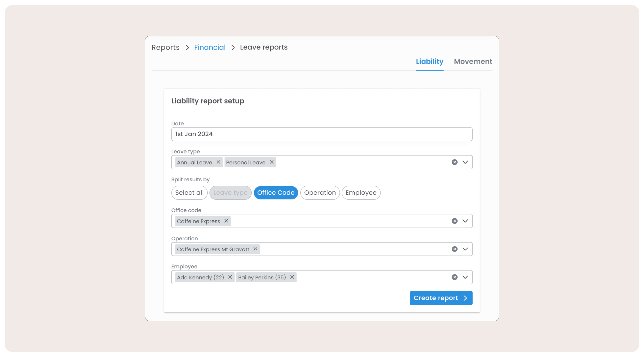Screen dimensions: 644x357
Task: Select the Liability tab
Action: [429, 62]
